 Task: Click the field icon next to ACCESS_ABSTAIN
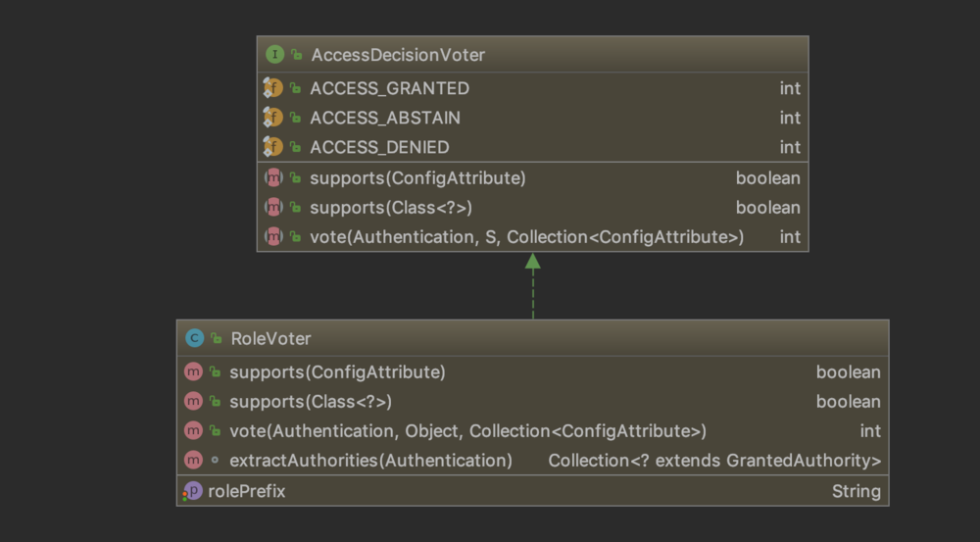(x=273, y=118)
